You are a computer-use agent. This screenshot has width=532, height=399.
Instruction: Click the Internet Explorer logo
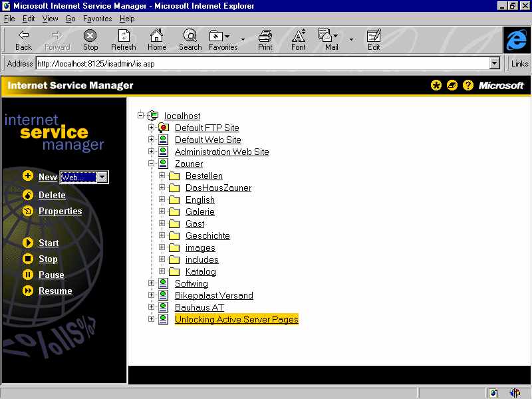[517, 40]
